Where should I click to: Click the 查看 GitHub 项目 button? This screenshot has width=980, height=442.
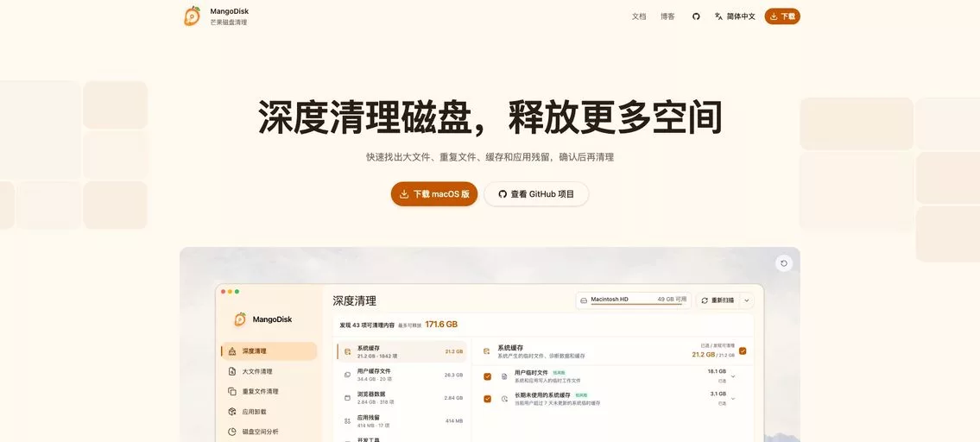click(536, 193)
